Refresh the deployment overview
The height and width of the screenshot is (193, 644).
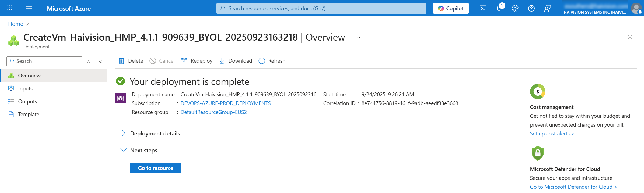[x=272, y=61]
